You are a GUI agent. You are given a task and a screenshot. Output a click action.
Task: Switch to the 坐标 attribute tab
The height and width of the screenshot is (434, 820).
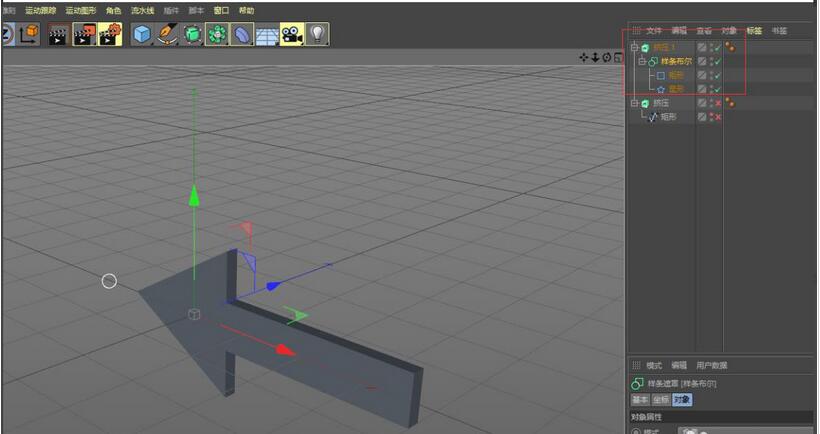click(661, 400)
